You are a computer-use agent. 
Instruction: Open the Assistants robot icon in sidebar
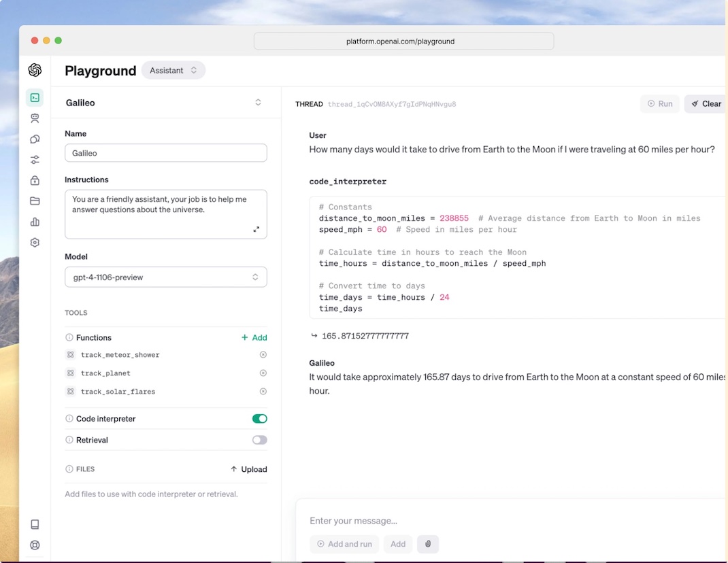35,118
